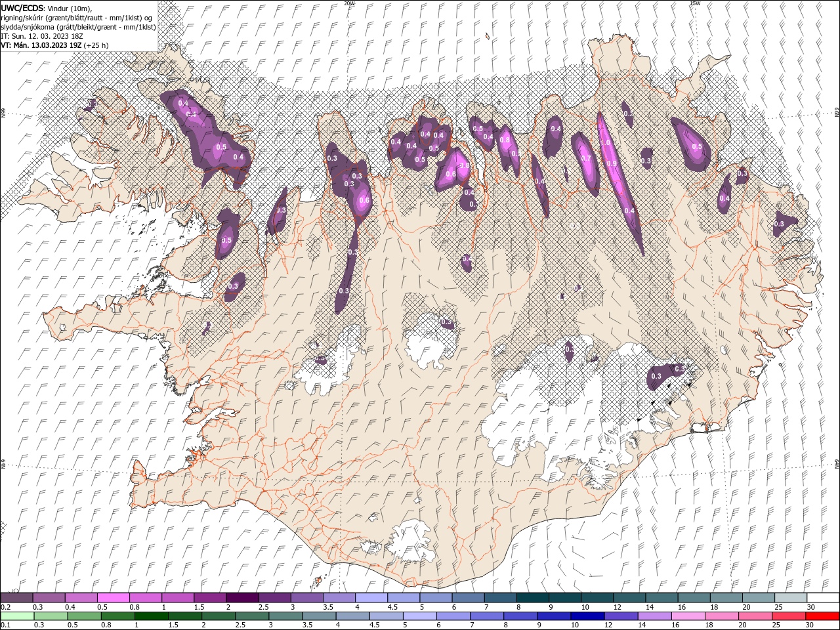The image size is (840, 630).
Task: Click the '20W' longitude label
Action: point(349,3)
